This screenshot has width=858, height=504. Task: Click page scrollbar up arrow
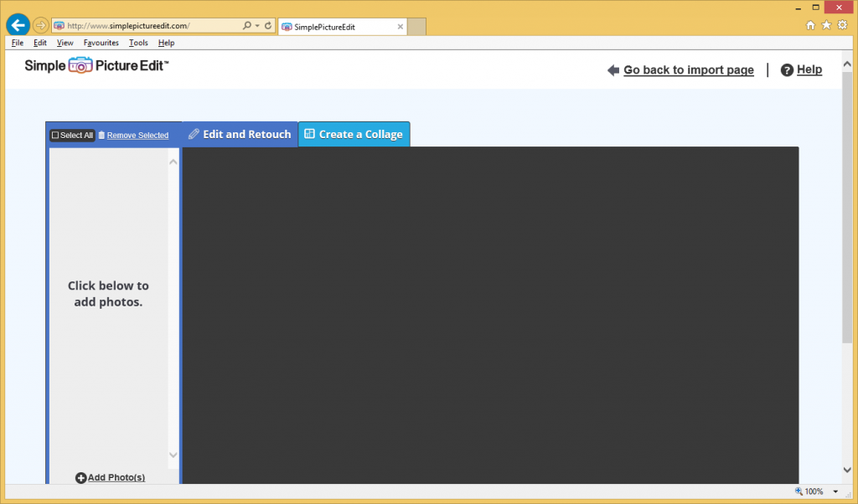847,64
